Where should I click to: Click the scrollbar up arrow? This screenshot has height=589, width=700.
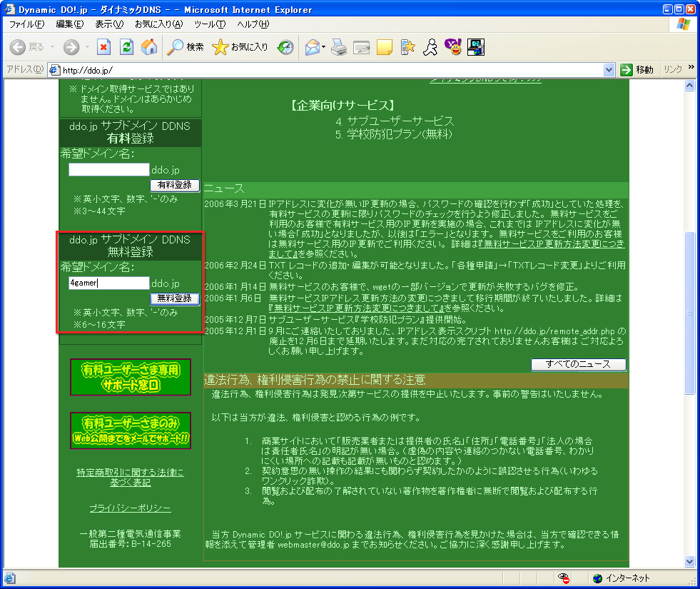[x=690, y=85]
